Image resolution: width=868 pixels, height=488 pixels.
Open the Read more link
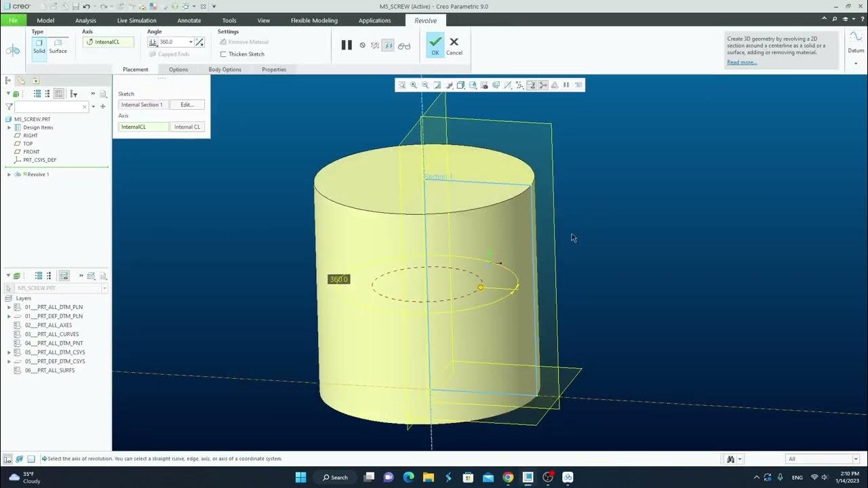click(x=742, y=62)
